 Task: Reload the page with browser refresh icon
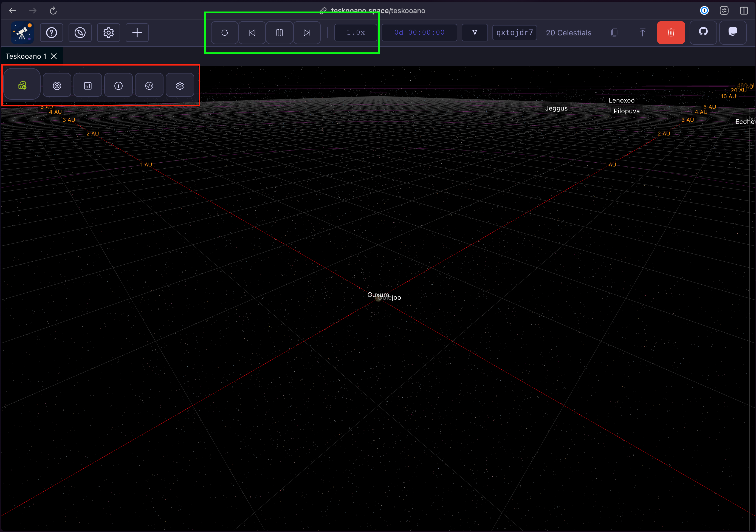click(53, 10)
